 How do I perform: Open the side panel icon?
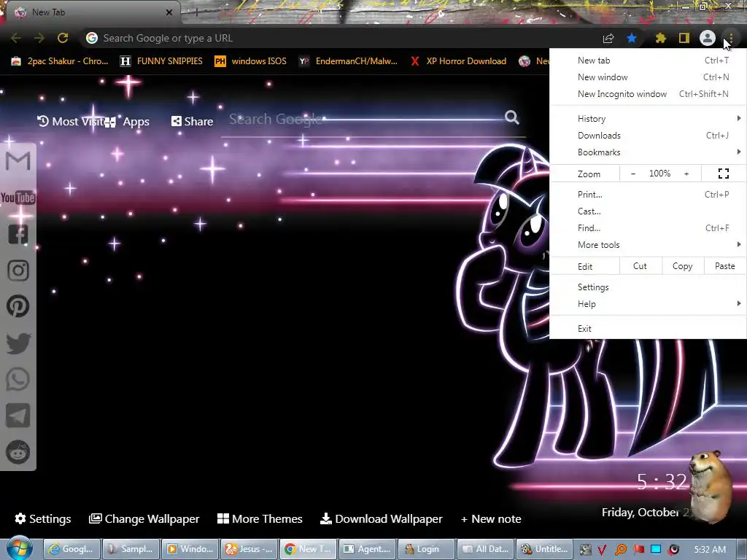(684, 38)
